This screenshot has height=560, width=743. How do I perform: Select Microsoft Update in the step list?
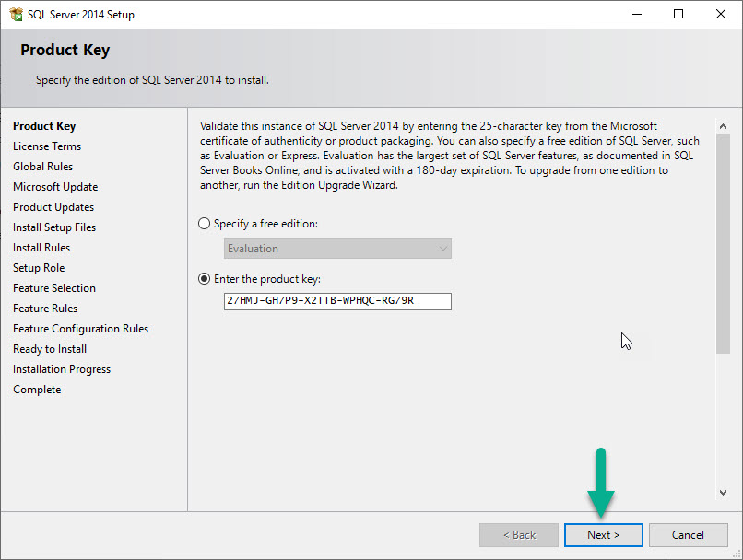point(55,187)
